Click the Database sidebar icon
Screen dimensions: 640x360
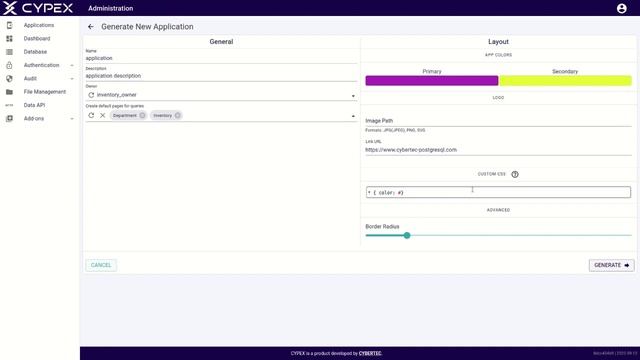[x=9, y=52]
